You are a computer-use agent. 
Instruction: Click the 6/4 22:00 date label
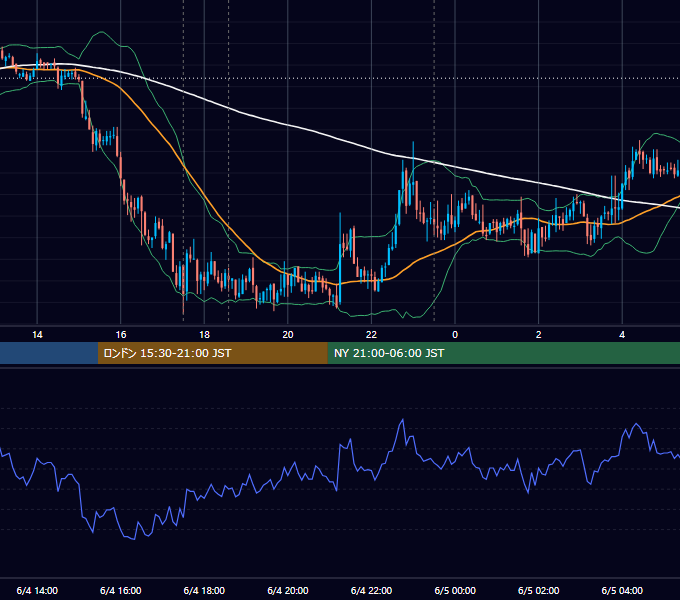[371, 590]
